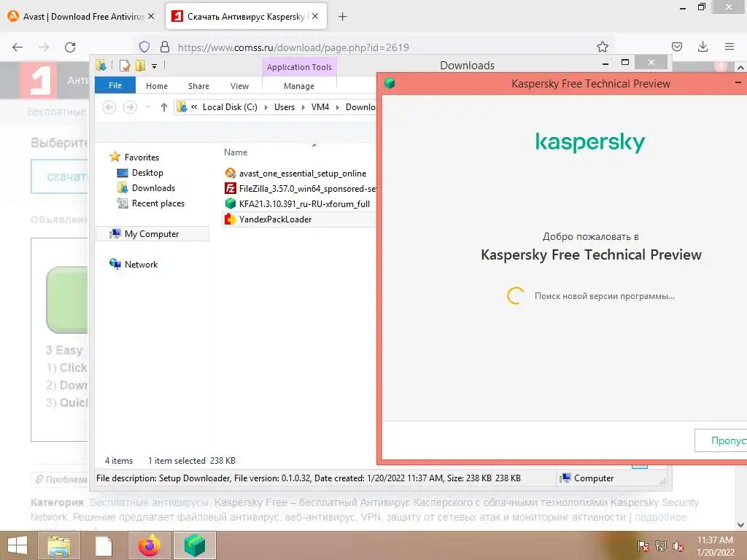This screenshot has height=560, width=747.
Task: Click Properties icon in quick access toolbar
Action: pyautogui.click(x=124, y=66)
